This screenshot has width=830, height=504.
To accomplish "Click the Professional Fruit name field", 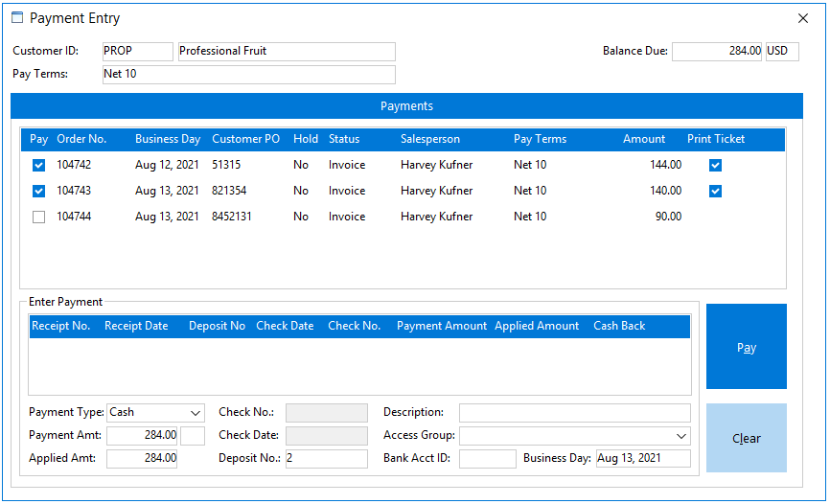I will 287,52.
